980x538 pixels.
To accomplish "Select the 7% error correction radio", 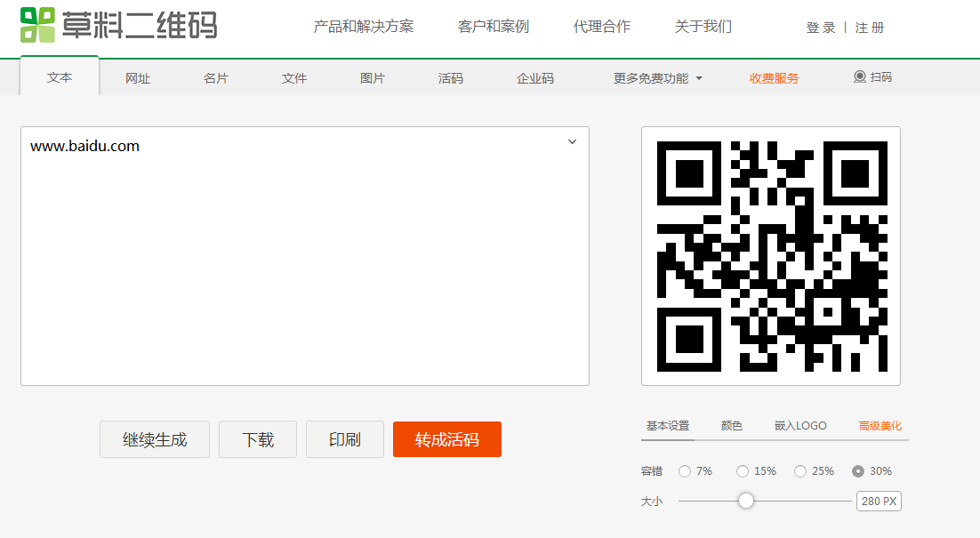I will [x=685, y=471].
